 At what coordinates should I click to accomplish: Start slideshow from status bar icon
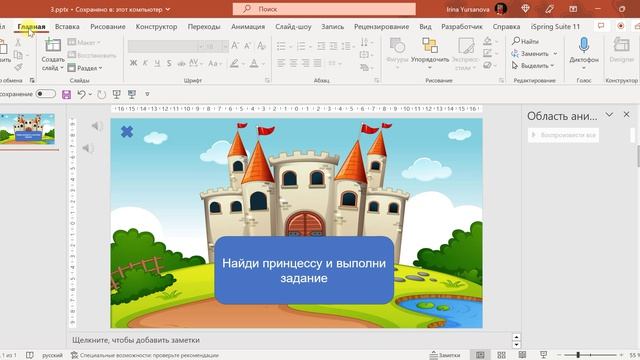click(x=543, y=355)
